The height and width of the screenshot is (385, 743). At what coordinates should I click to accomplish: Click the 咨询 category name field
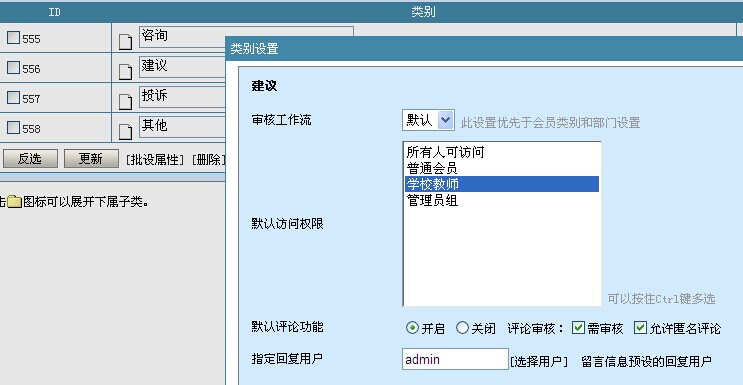246,37
